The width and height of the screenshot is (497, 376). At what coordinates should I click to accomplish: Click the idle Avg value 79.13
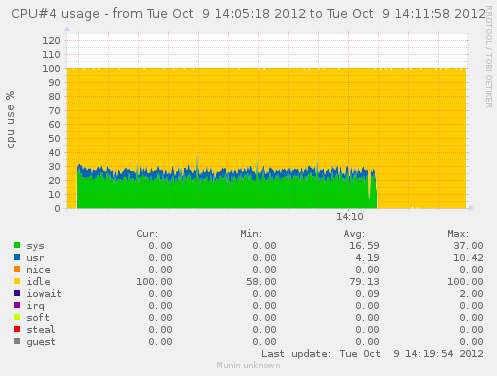pos(364,282)
